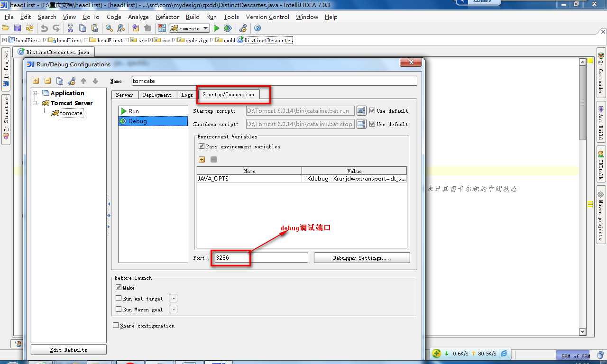Select Run in the startup list
This screenshot has width=607, height=364.
[153, 111]
